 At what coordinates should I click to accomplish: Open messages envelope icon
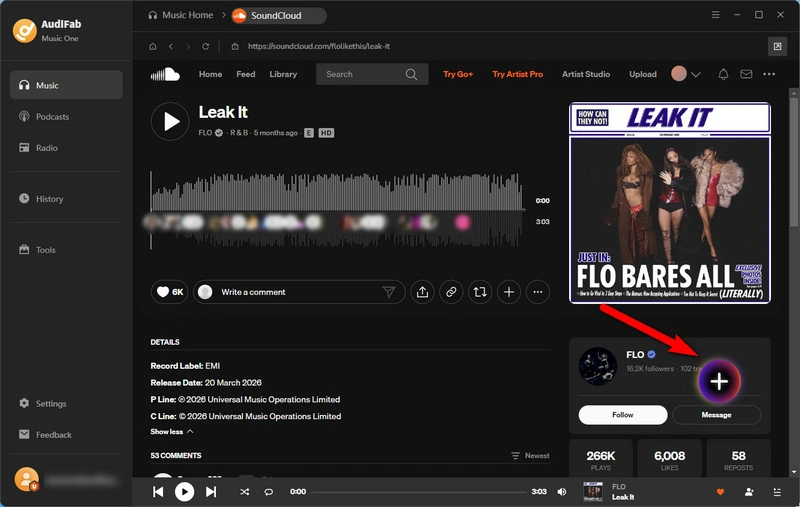[746, 74]
